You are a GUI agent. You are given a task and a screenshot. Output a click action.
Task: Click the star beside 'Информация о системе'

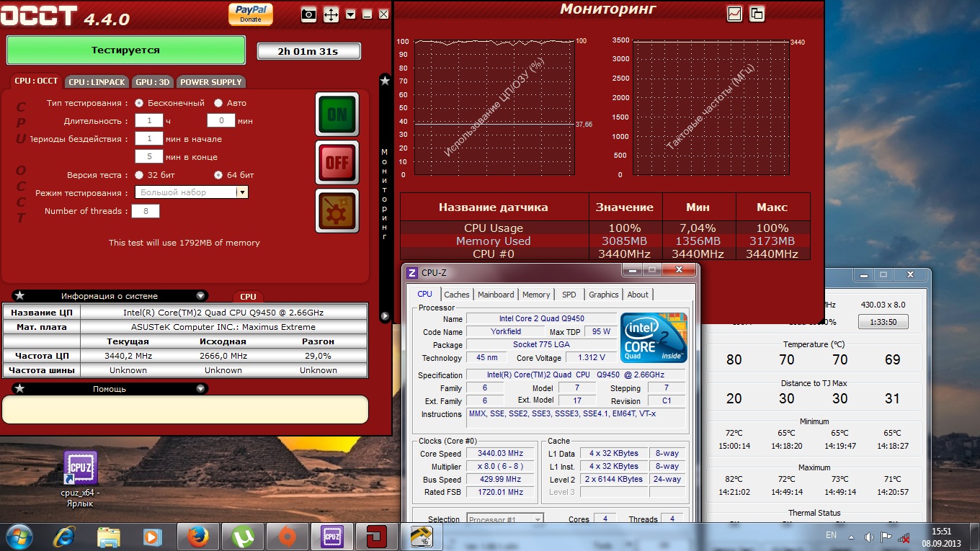click(19, 296)
